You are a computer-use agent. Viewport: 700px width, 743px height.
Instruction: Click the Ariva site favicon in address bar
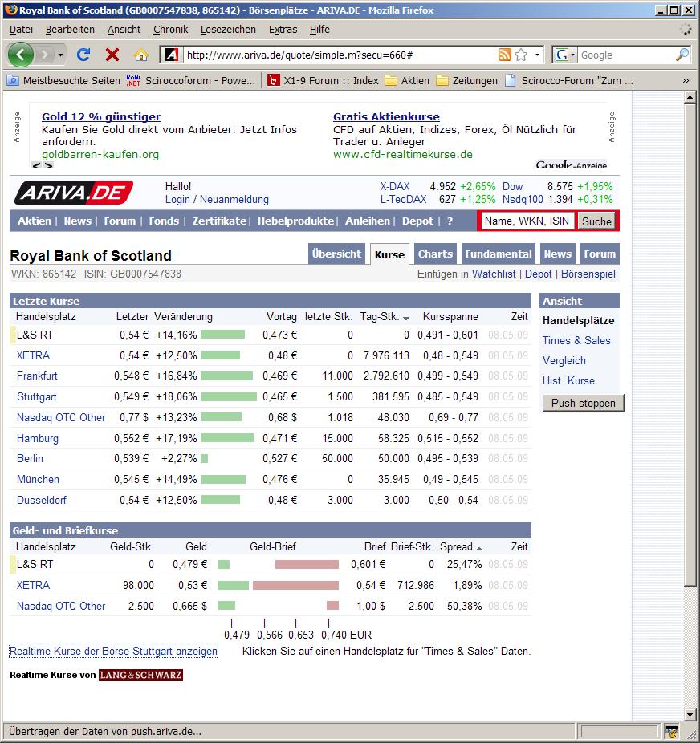[172, 55]
